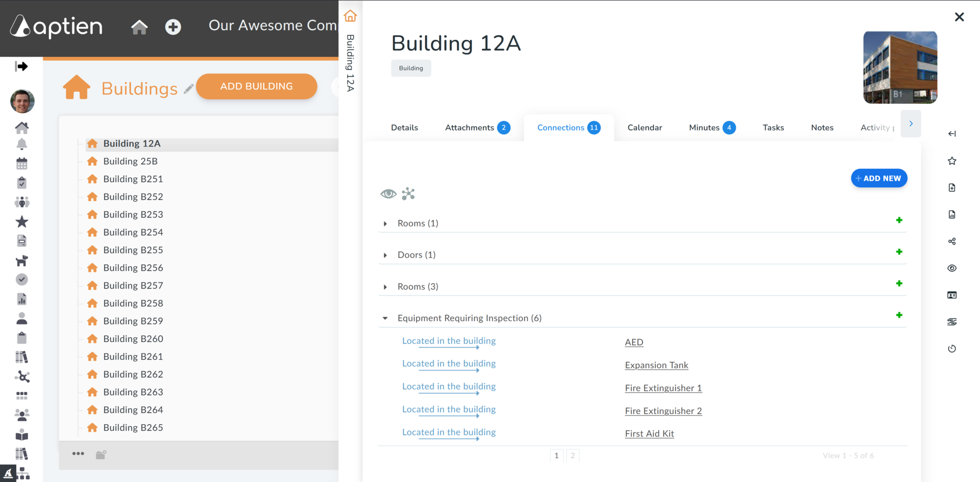Switch to Attachments tab

click(x=477, y=128)
